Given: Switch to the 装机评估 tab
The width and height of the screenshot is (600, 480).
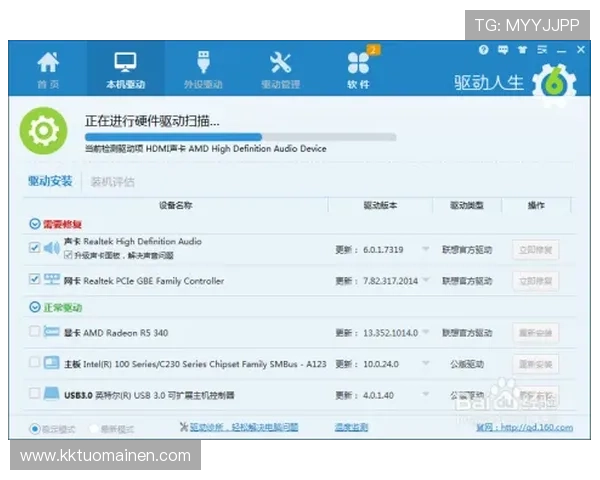Looking at the screenshot, I should click(x=112, y=181).
